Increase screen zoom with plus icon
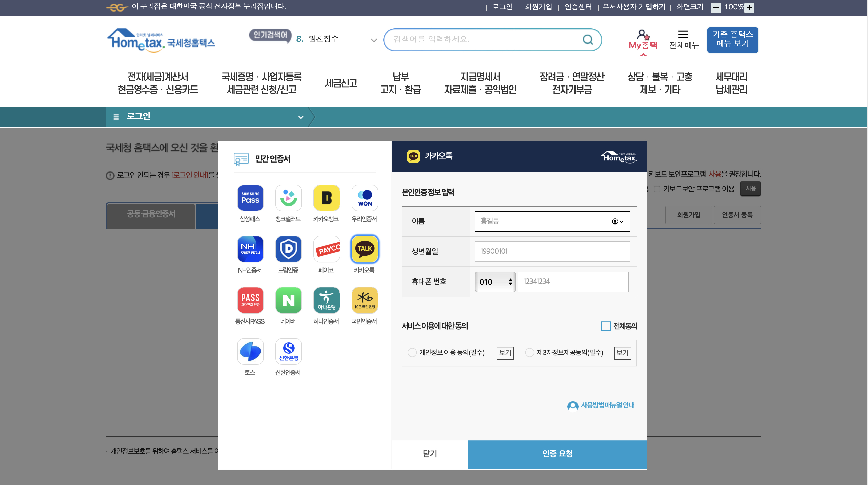This screenshot has width=868, height=485. click(749, 8)
